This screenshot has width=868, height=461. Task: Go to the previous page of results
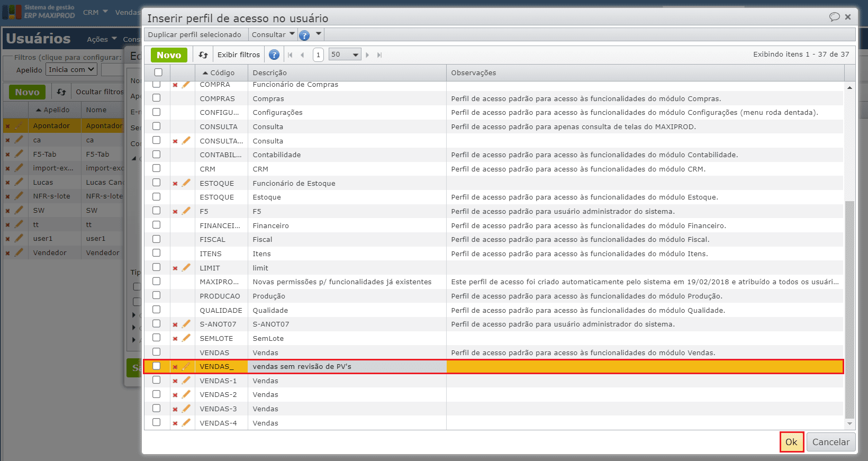(302, 55)
